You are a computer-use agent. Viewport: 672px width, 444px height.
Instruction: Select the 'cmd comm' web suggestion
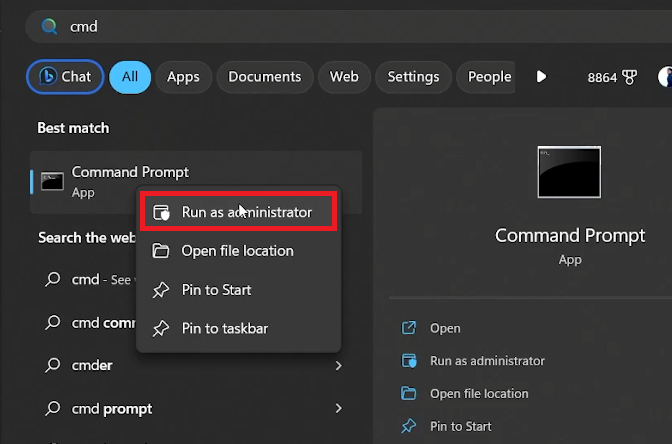point(90,322)
